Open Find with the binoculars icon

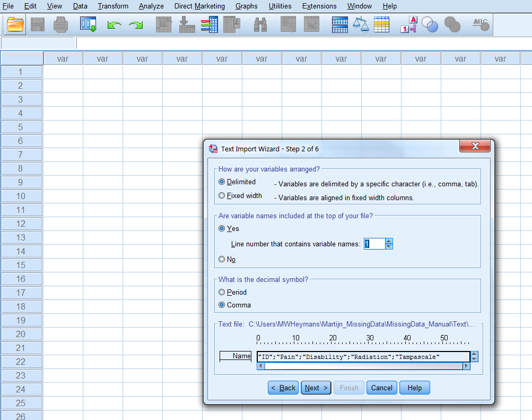pyautogui.click(x=260, y=25)
